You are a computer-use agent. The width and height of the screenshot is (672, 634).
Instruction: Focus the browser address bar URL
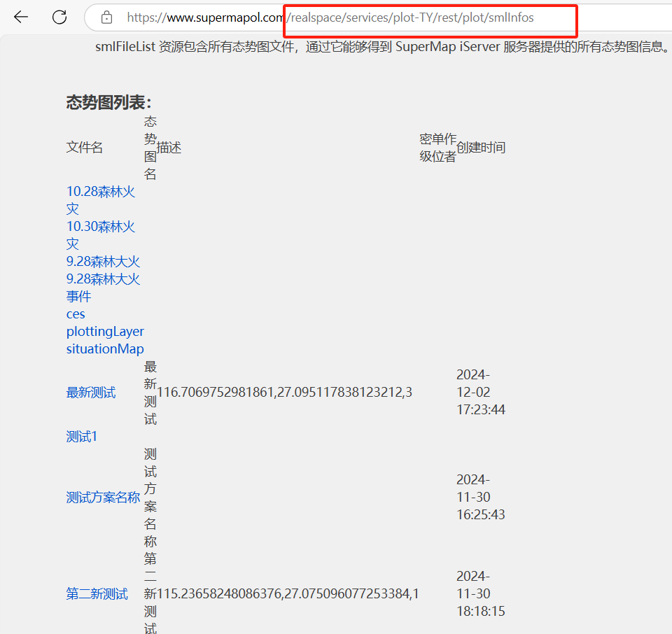click(x=330, y=17)
